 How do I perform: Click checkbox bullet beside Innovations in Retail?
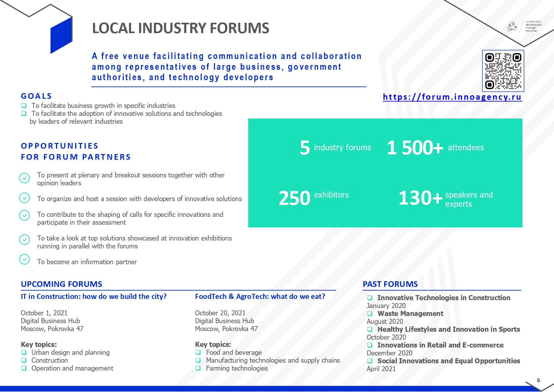(x=370, y=345)
